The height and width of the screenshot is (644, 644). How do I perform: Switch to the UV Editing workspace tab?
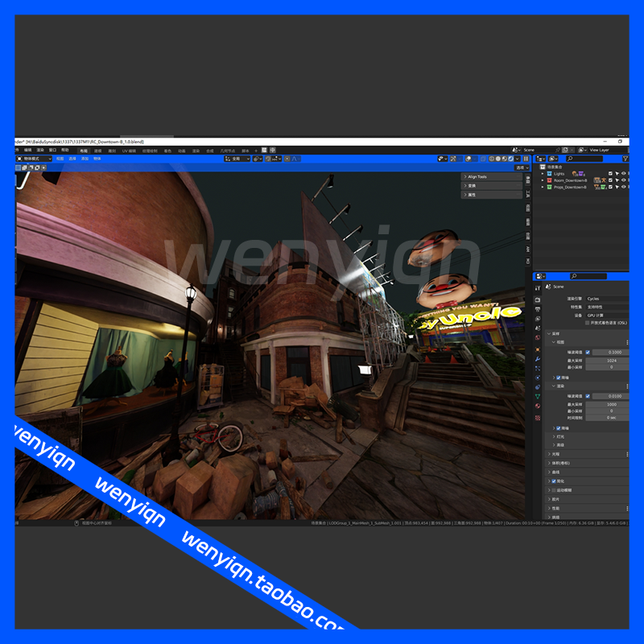[129, 151]
